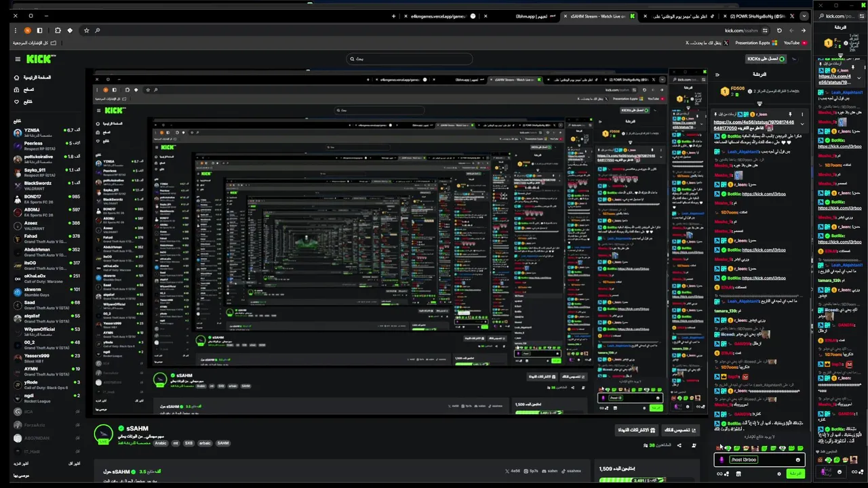Switch to the sSAHM Stream tab
868x488 pixels.
(600, 16)
